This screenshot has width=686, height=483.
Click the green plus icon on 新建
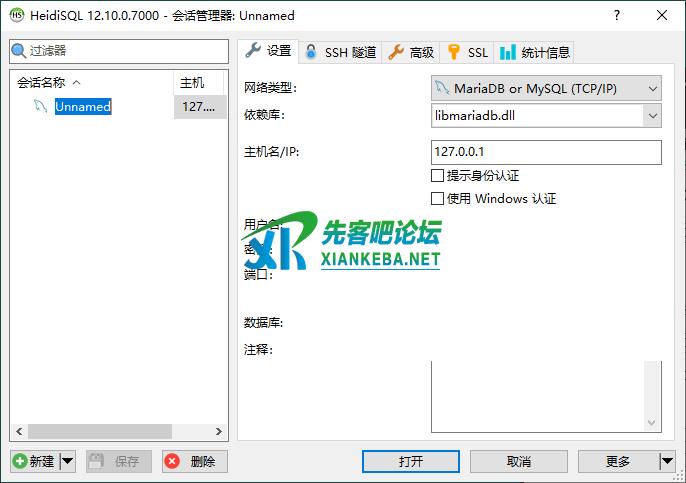20,461
